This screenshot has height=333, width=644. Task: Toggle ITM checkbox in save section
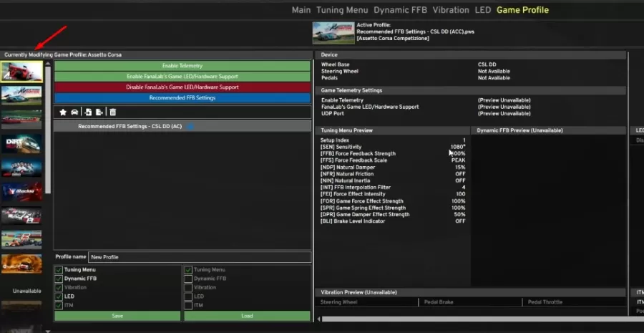59,306
